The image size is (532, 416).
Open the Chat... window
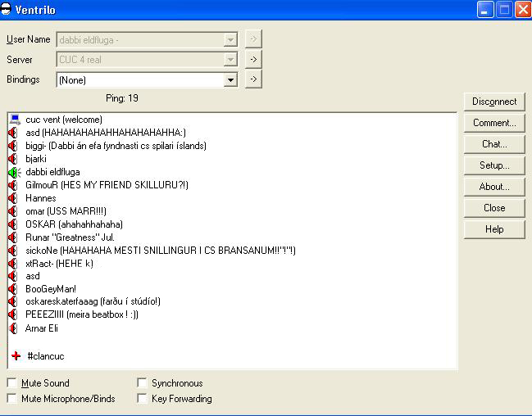pyautogui.click(x=494, y=144)
